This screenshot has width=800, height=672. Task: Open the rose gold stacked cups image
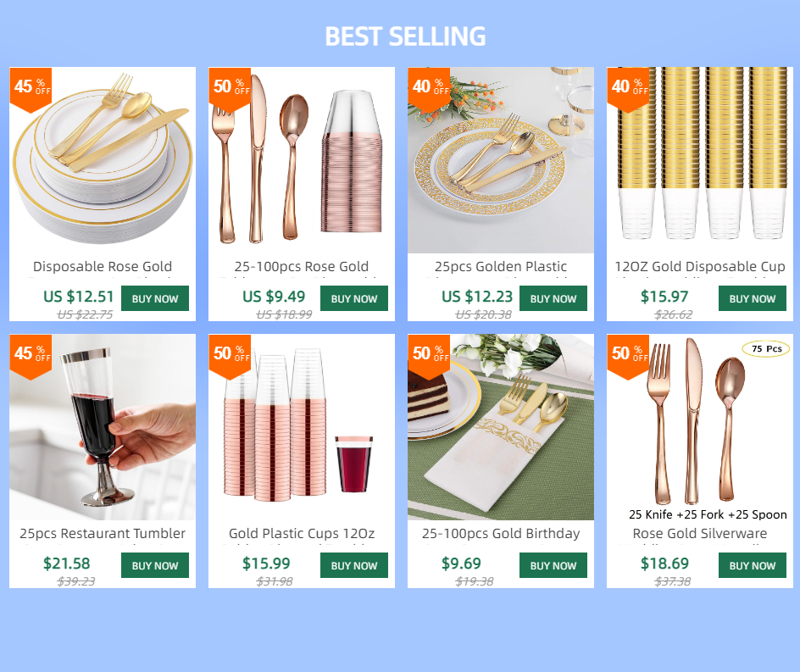(302, 427)
